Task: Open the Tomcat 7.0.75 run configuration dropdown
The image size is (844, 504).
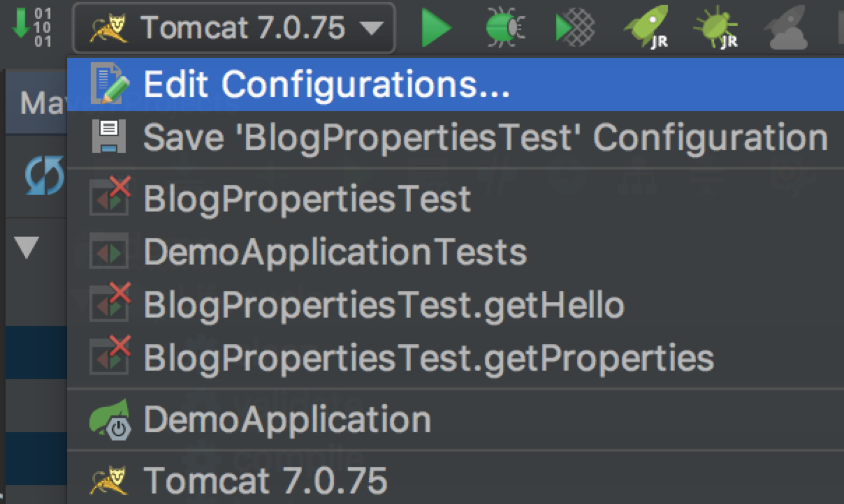Action: click(234, 29)
